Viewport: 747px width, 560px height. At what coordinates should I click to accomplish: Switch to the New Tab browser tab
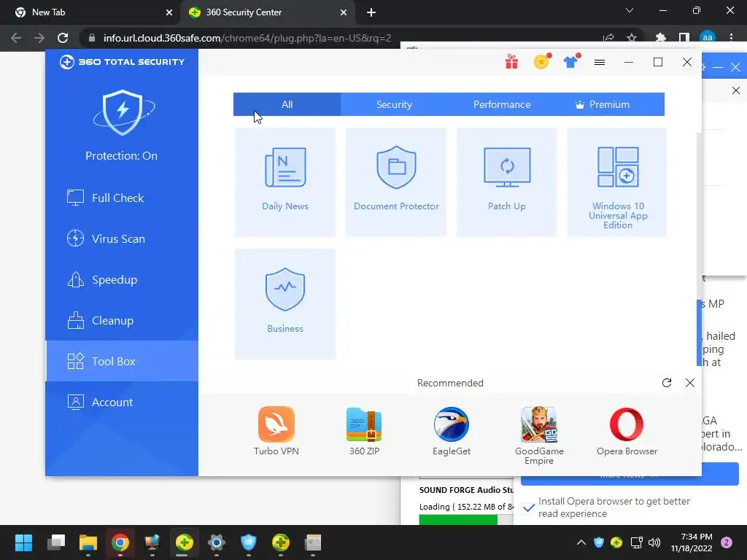(x=90, y=12)
